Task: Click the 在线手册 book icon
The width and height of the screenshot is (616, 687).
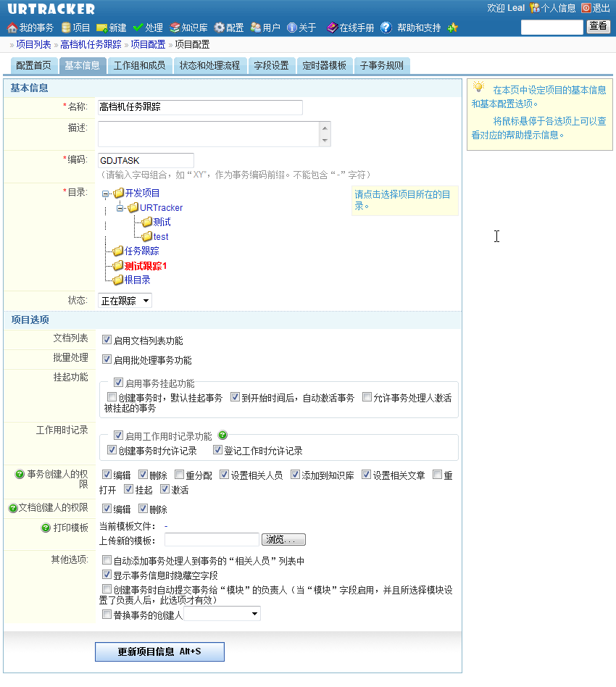Action: pyautogui.click(x=332, y=28)
